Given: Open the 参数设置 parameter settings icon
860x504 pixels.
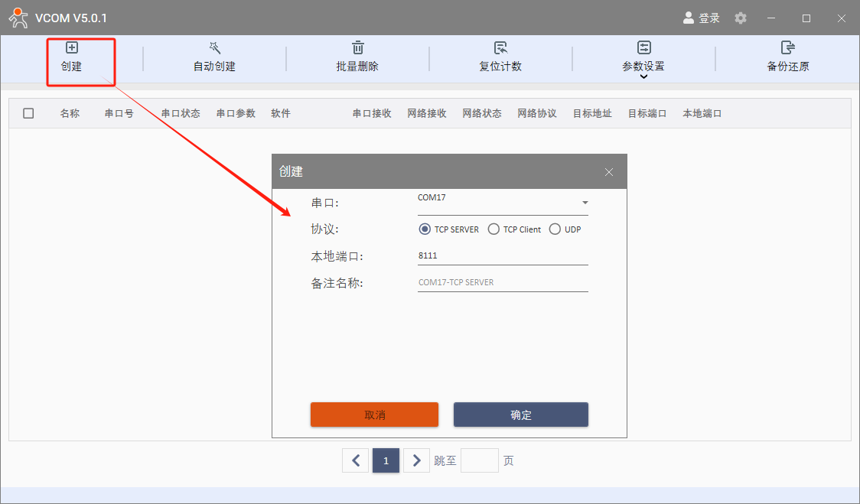Looking at the screenshot, I should coord(643,48).
